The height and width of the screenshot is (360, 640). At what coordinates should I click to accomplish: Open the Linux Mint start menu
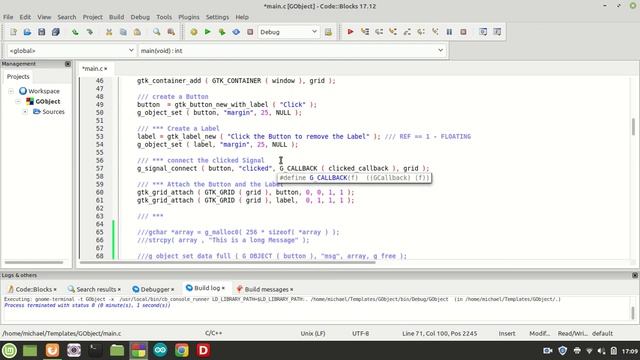coord(9,350)
